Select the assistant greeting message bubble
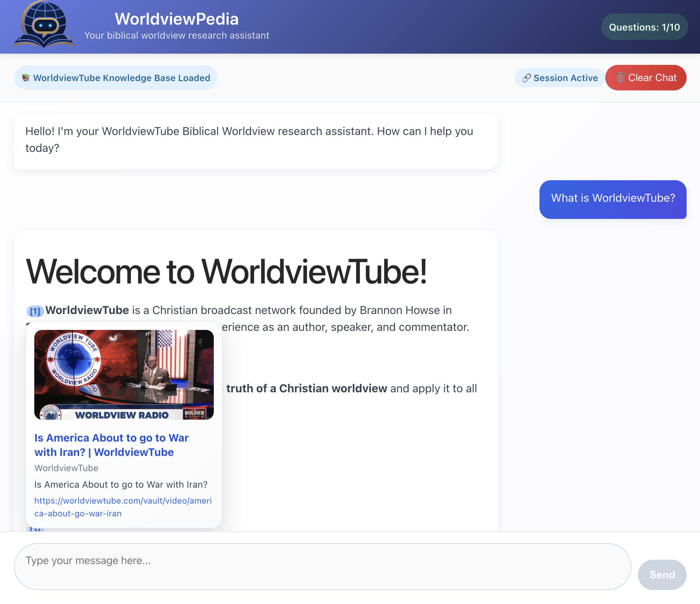This screenshot has width=700, height=604. [256, 141]
